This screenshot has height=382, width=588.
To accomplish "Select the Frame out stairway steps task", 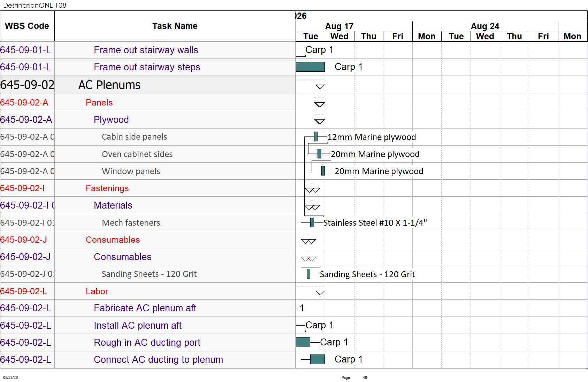I will click(147, 67).
